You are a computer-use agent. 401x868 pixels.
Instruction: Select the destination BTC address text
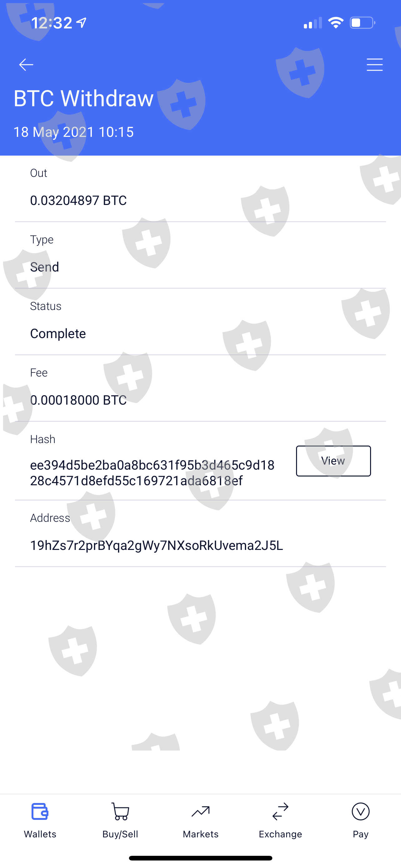156,545
